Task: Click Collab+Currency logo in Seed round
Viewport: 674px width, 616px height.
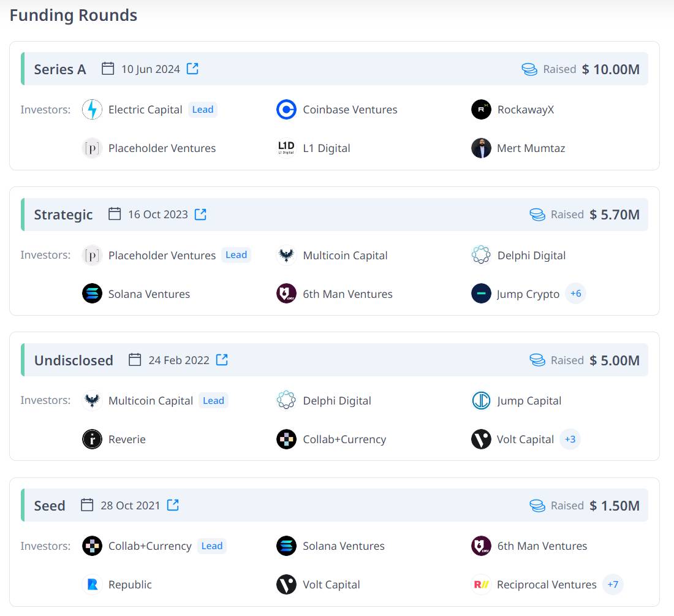Action: click(x=92, y=546)
